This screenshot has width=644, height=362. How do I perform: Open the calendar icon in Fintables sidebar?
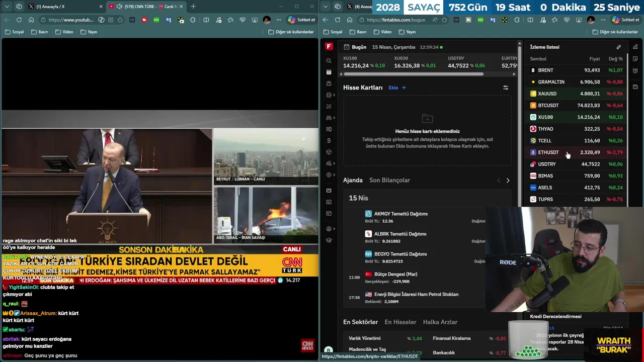[329, 72]
